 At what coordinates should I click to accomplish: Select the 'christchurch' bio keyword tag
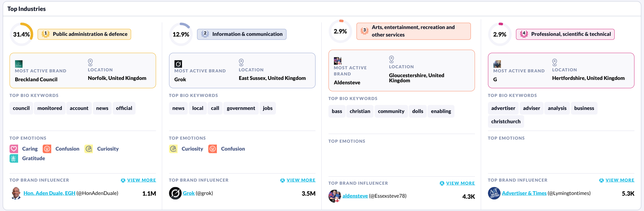(506, 122)
